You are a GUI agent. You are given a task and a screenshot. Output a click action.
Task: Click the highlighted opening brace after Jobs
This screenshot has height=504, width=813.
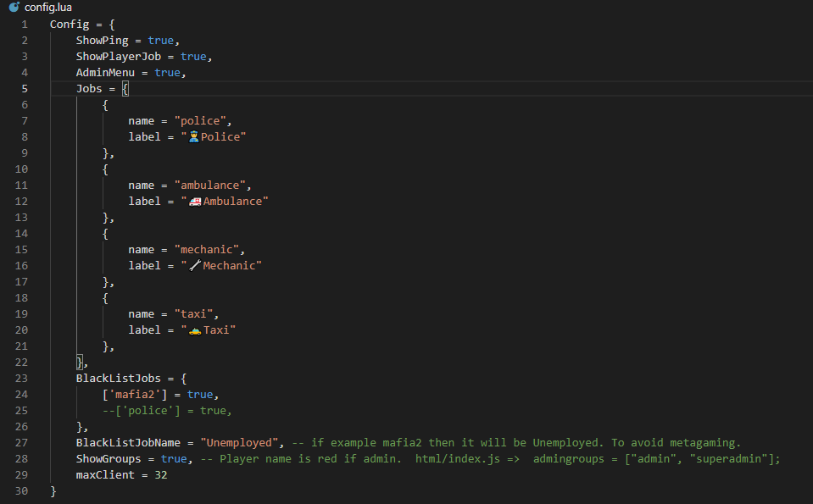tap(125, 89)
